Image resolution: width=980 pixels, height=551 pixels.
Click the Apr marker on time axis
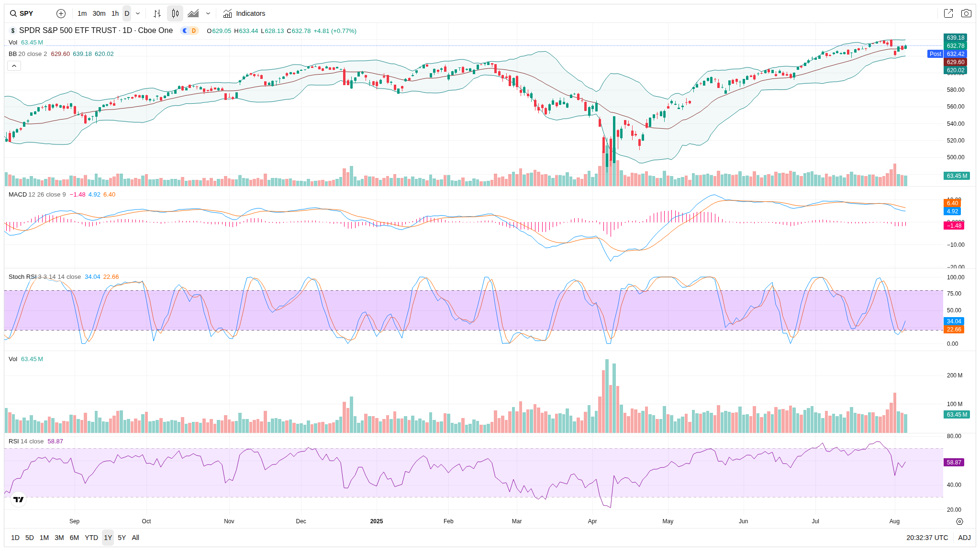click(592, 521)
